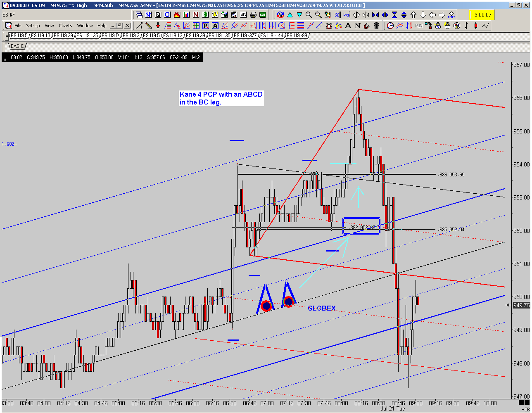Switch to the ES U9.2 tab
Screen dimensions: 532x413
[131, 36]
